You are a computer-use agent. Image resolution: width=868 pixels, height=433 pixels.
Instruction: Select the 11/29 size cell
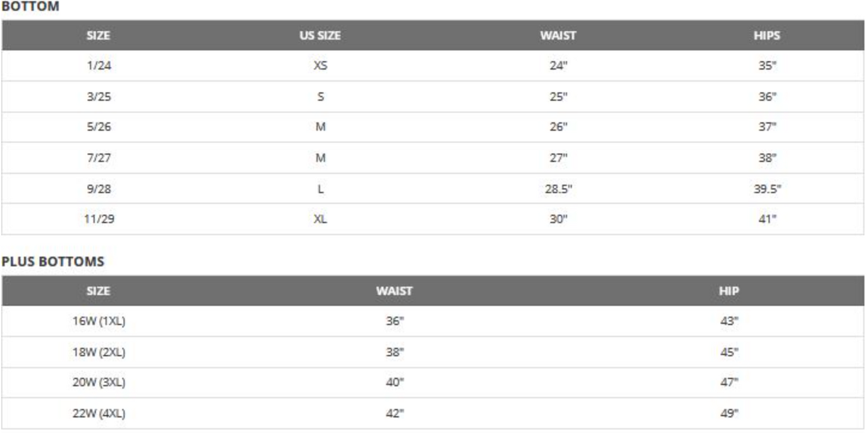99,219
